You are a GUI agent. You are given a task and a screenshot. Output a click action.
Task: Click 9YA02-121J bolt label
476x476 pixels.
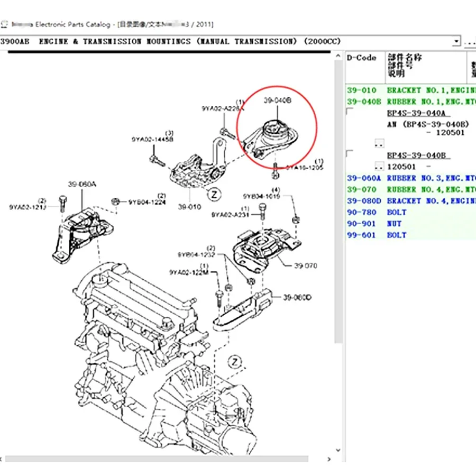28,207
